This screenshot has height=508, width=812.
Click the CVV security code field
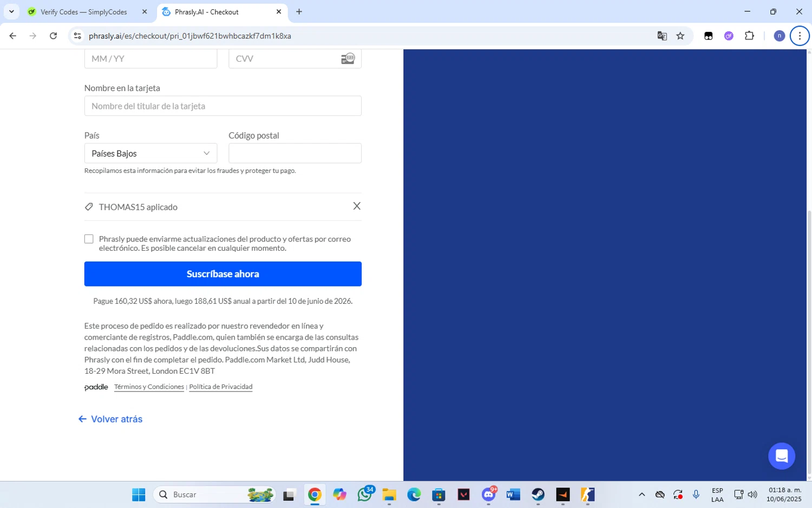pyautogui.click(x=295, y=58)
